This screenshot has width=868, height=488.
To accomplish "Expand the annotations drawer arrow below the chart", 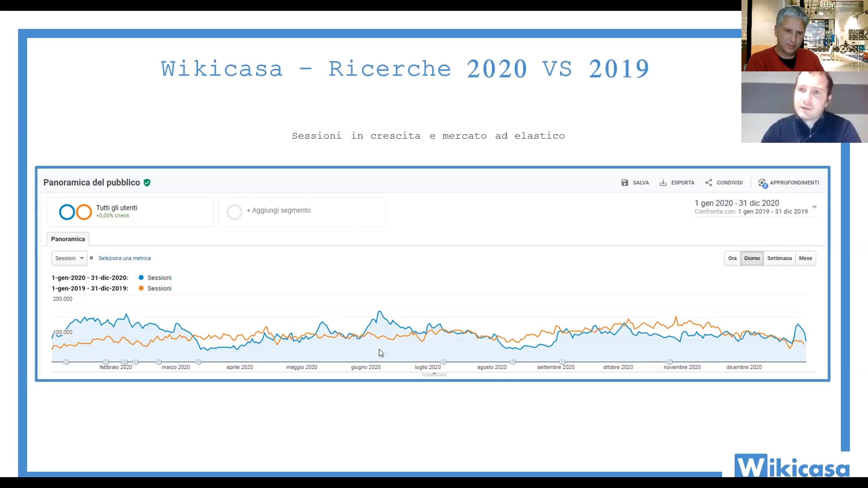I will tap(434, 374).
